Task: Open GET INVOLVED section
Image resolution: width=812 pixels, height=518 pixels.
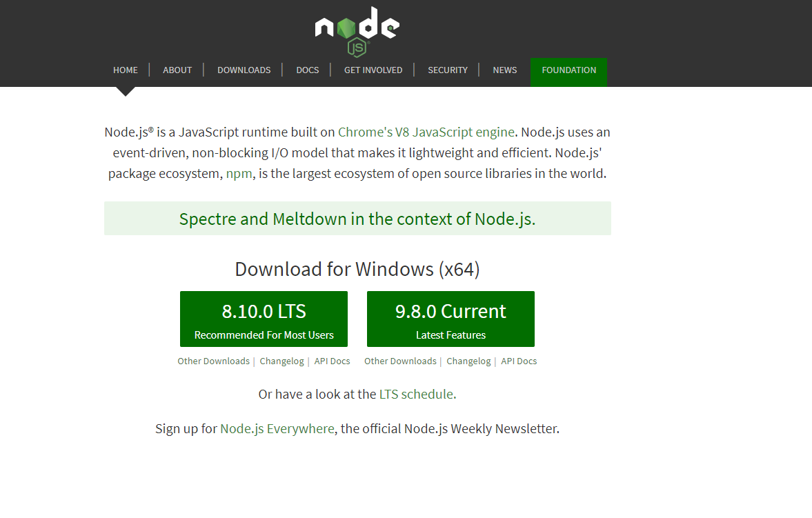Action: point(373,70)
